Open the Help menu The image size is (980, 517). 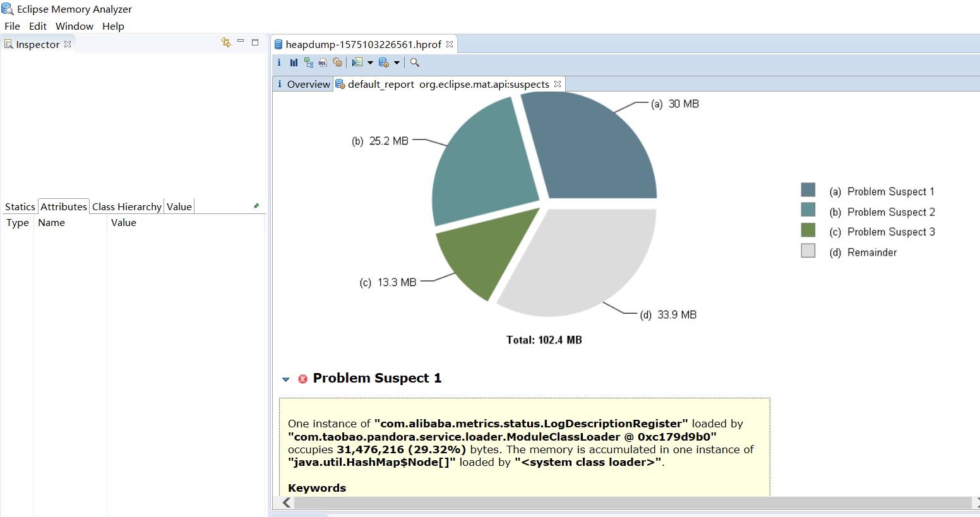[x=113, y=26]
